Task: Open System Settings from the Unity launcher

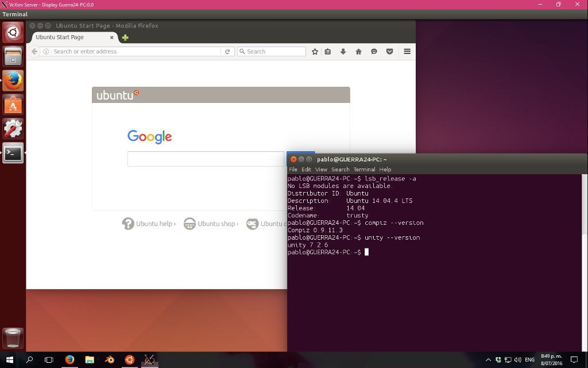Action: (13, 128)
